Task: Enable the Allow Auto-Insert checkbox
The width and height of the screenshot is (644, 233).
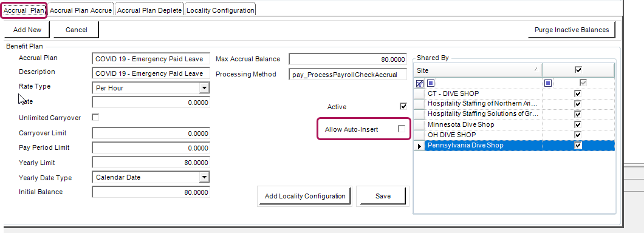Action: (402, 129)
